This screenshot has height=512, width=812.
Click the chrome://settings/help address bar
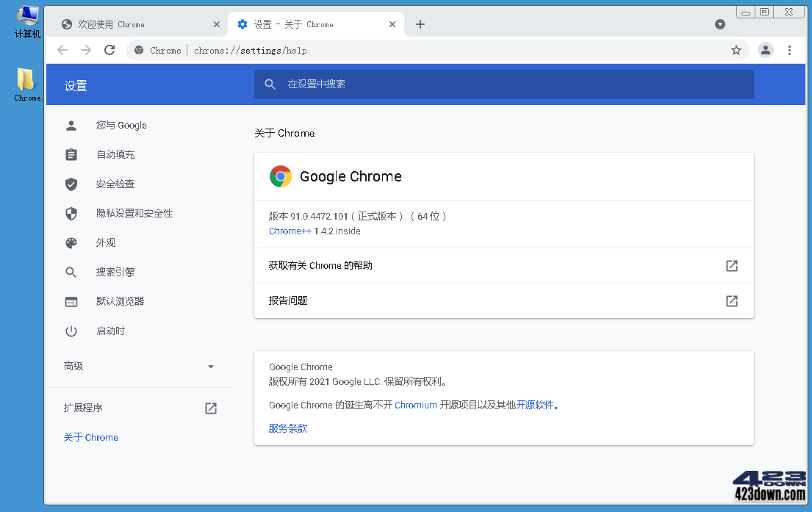437,50
